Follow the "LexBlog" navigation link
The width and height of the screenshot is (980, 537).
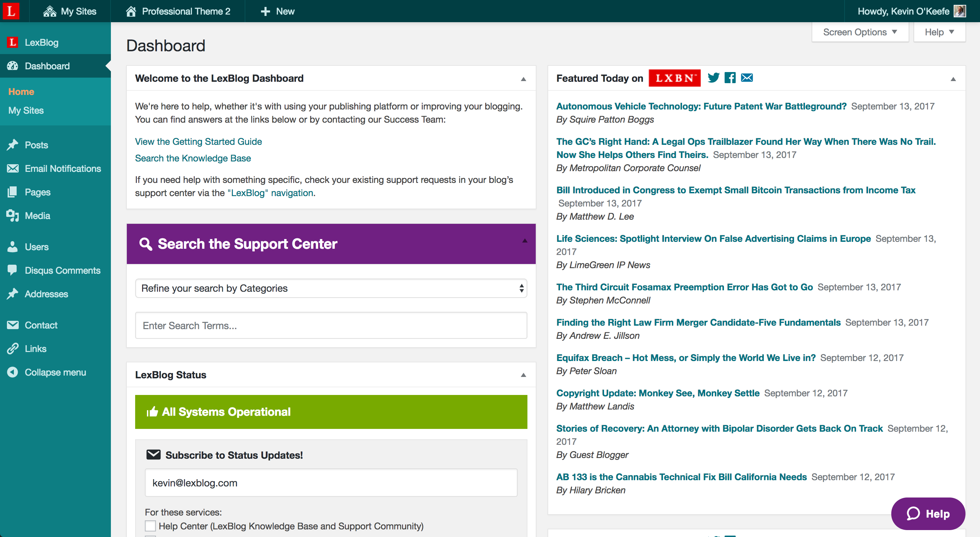pyautogui.click(x=271, y=193)
